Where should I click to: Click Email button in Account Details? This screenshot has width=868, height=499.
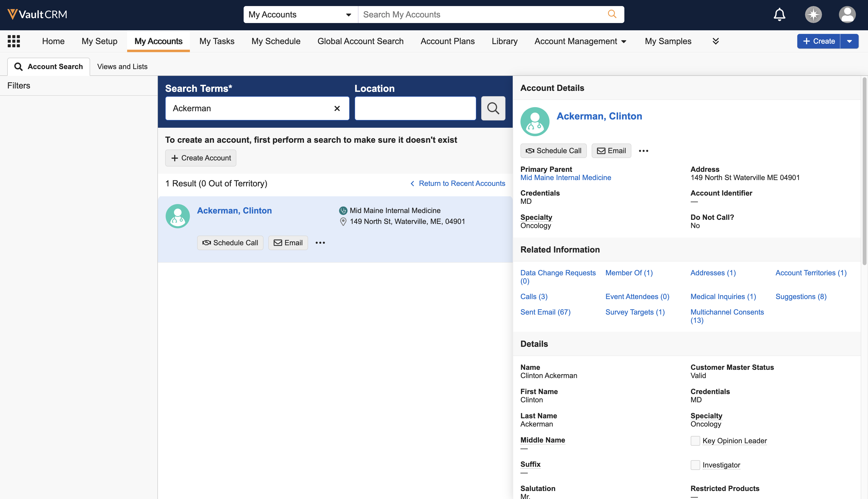point(612,151)
